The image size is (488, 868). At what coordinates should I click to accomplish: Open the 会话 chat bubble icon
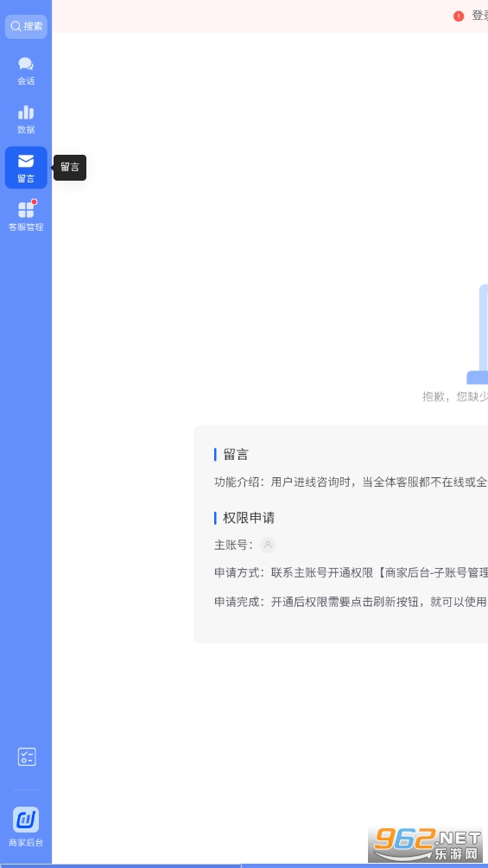pos(26,64)
